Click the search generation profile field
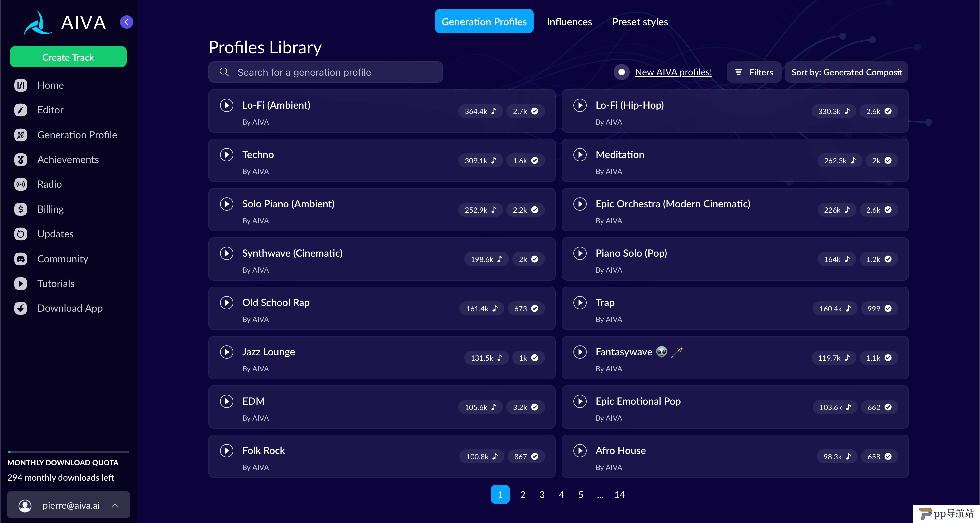980x523 pixels. point(326,72)
